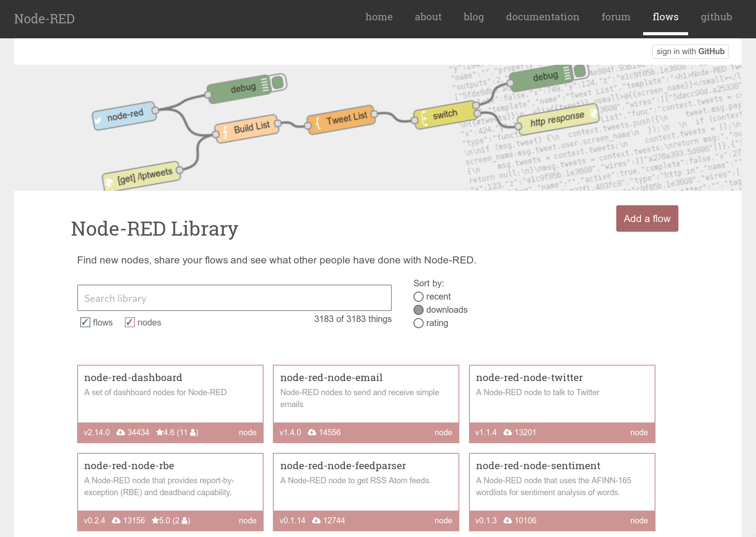This screenshot has height=537, width=756.
Task: Click the user icon in node-red-dashboard rating
Action: tap(193, 433)
